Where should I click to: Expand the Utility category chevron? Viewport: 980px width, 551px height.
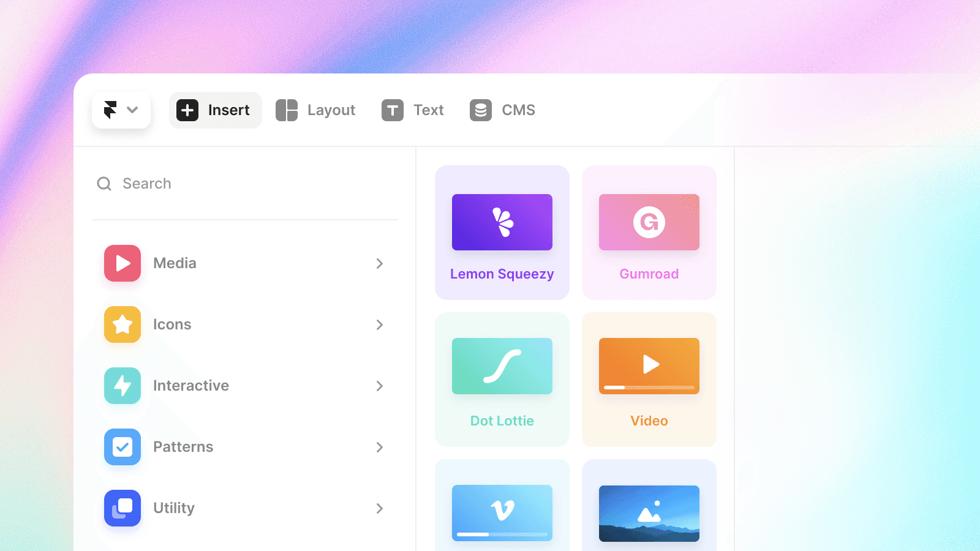coord(380,508)
